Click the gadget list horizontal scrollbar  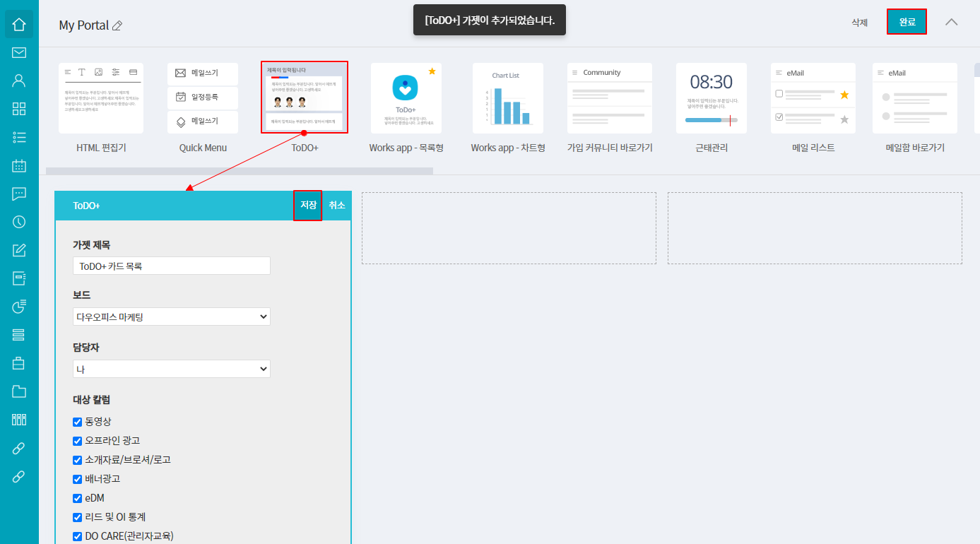point(240,171)
